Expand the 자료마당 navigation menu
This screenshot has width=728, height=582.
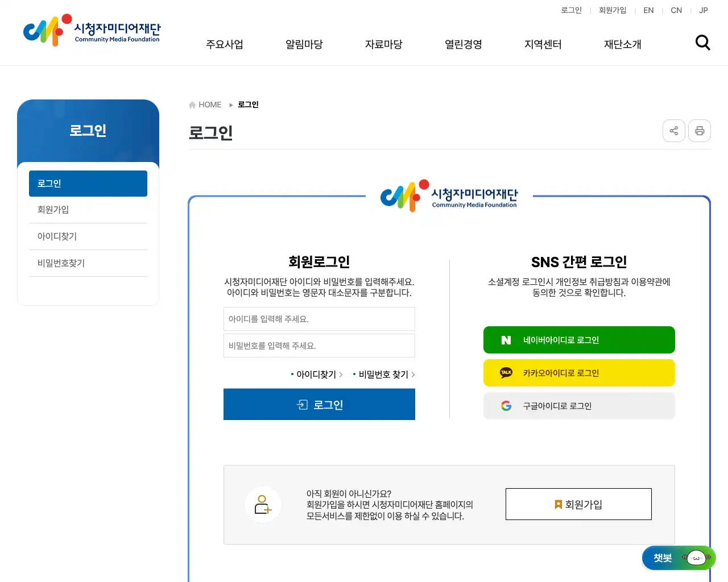384,44
